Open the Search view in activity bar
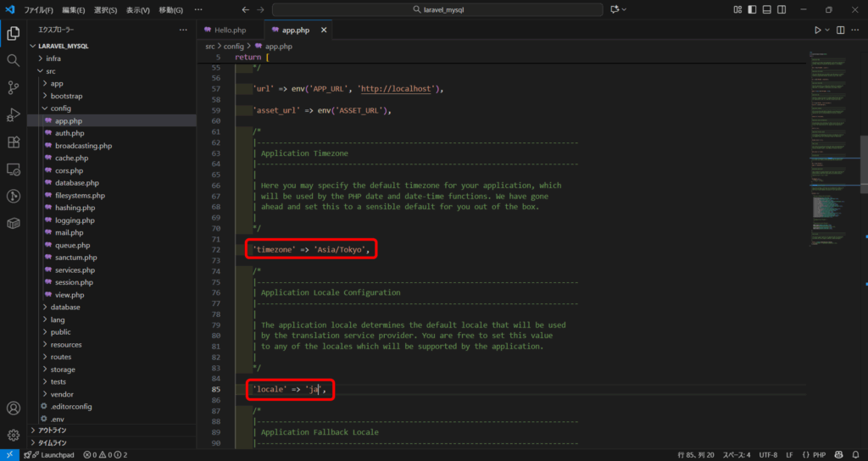 click(14, 60)
